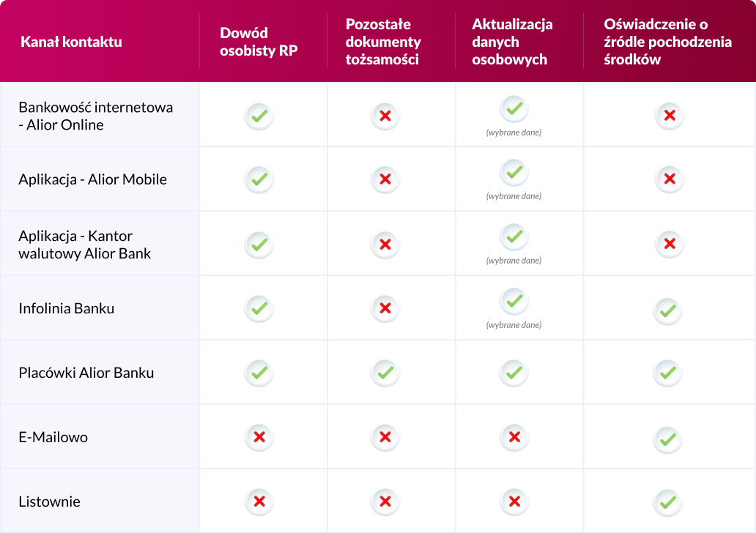The image size is (756, 533).
Task: Click green check for Listownie Oświadczenie column
Action: 668,502
